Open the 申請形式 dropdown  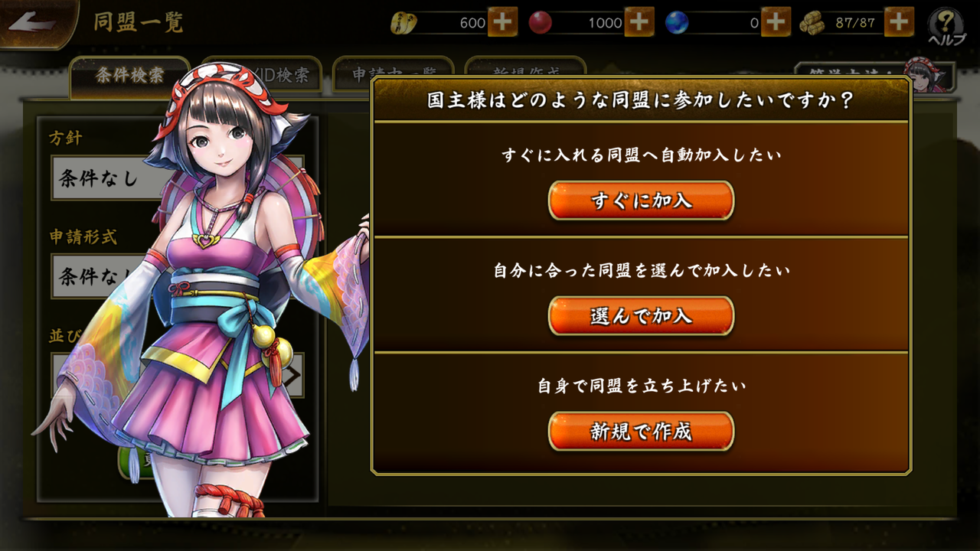click(x=178, y=276)
